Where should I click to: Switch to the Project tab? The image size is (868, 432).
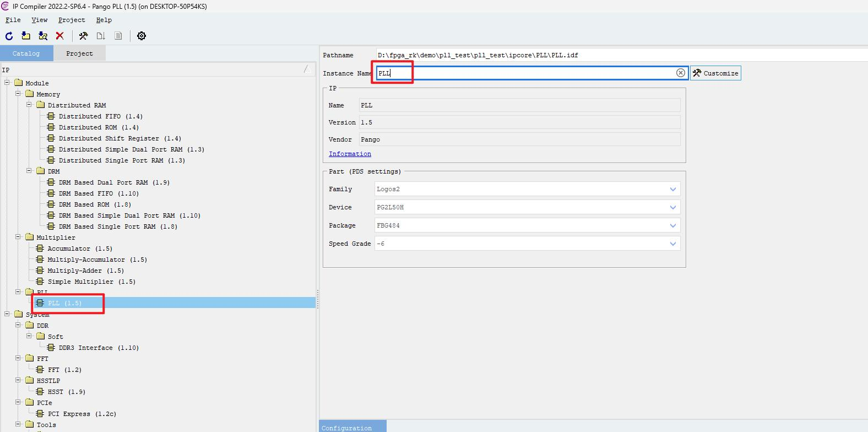(79, 53)
